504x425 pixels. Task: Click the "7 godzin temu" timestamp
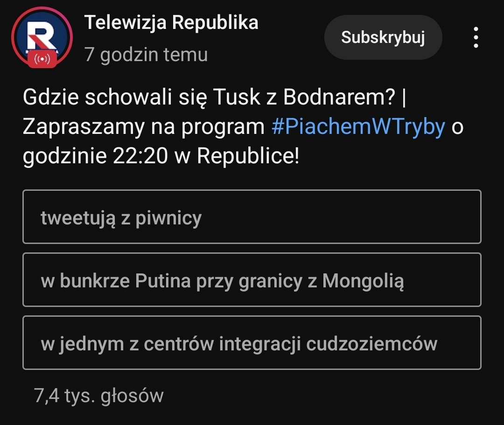[146, 55]
